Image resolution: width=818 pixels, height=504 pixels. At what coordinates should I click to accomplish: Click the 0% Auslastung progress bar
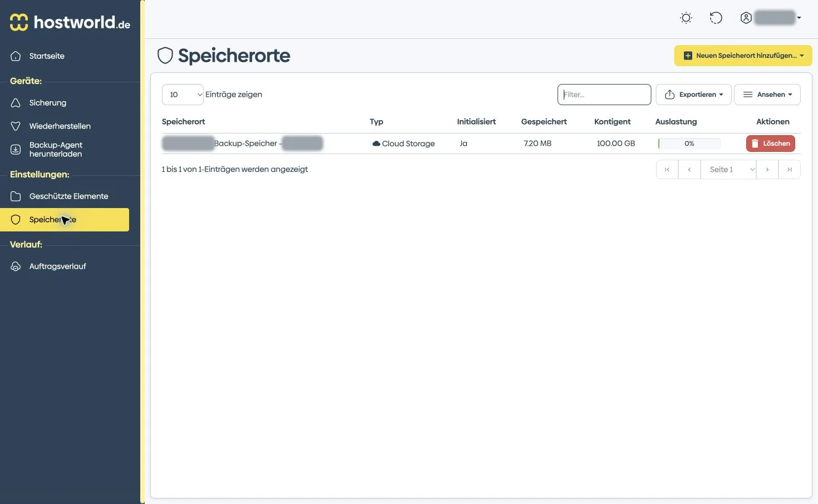point(689,144)
